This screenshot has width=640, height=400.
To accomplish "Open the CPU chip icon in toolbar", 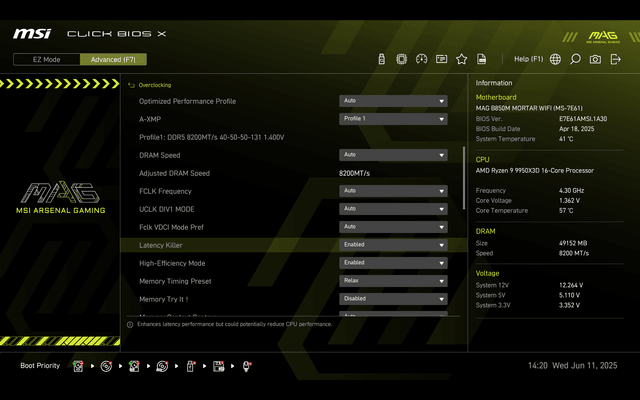I will coord(401,59).
